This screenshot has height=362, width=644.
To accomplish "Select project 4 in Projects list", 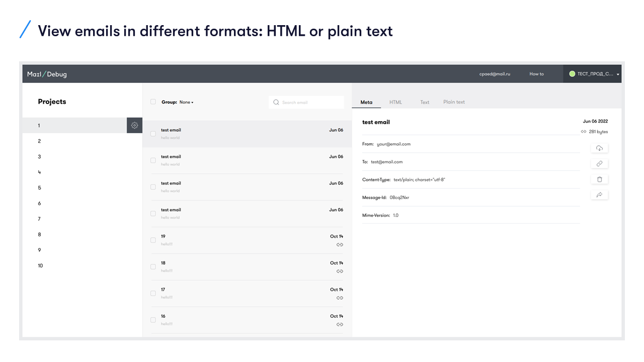I will coord(83,172).
